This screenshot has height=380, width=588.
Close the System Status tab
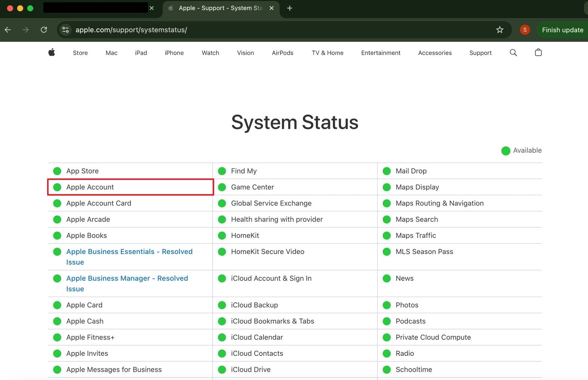tap(271, 8)
